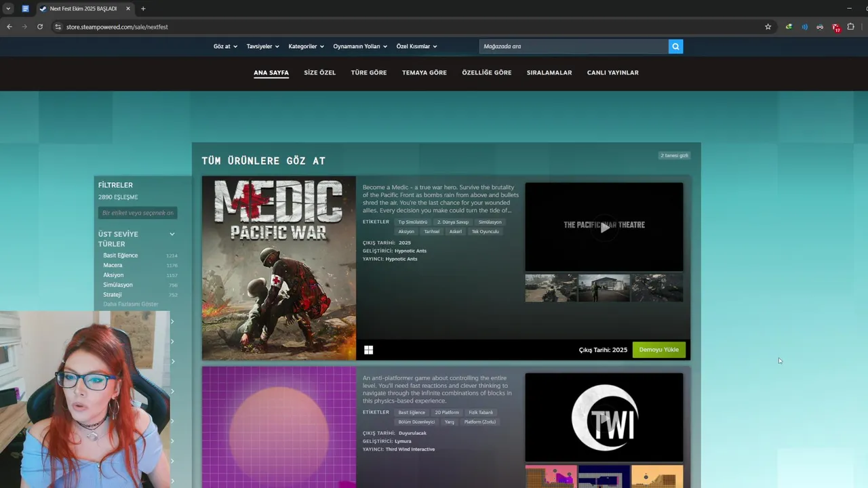
Task: Open the pink anti-platformer game cover
Action: pos(279,428)
